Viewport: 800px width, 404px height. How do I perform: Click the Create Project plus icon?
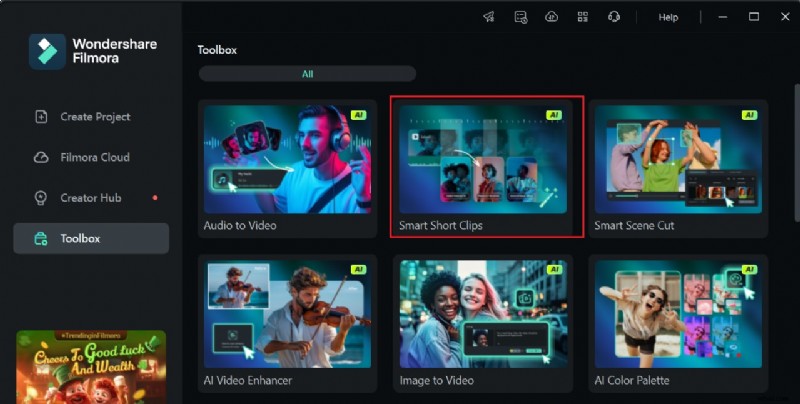pyautogui.click(x=41, y=117)
